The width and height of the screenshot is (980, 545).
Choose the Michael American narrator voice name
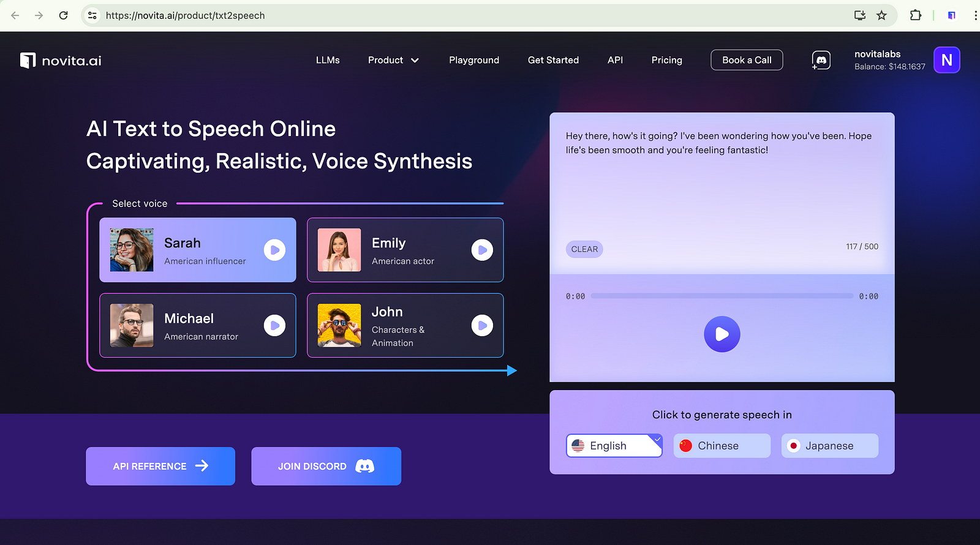pyautogui.click(x=189, y=318)
